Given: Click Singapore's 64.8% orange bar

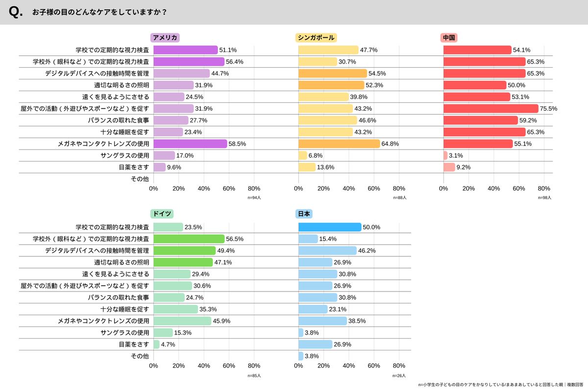Looking at the screenshot, I should click(x=339, y=144).
